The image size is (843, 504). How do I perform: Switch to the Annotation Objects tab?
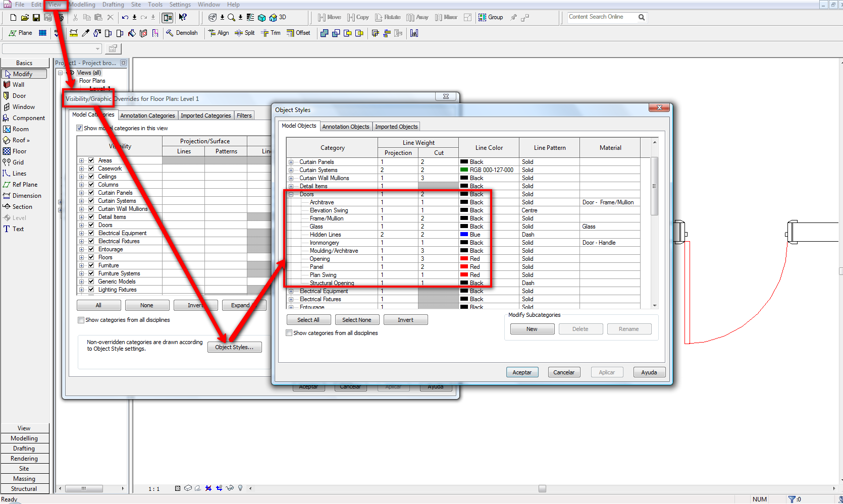(346, 127)
